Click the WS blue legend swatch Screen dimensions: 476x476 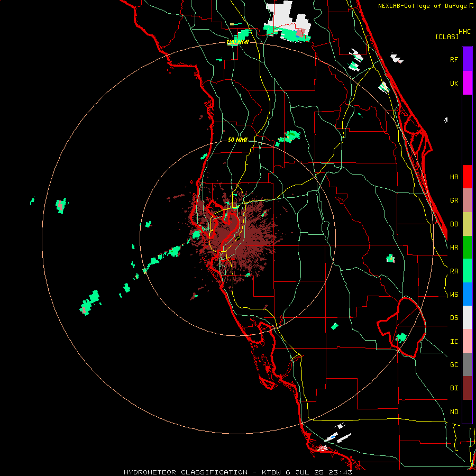pyautogui.click(x=467, y=294)
